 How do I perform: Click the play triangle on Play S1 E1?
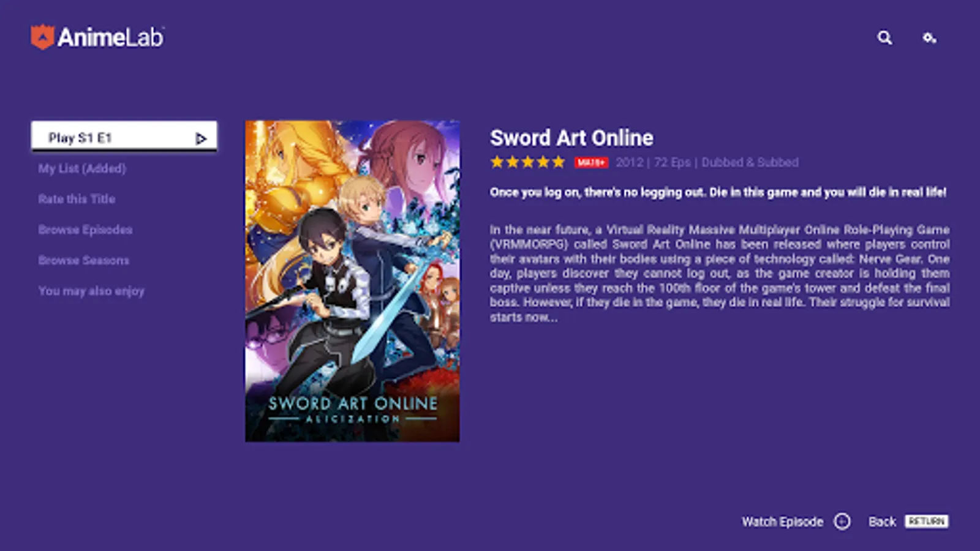pos(201,139)
